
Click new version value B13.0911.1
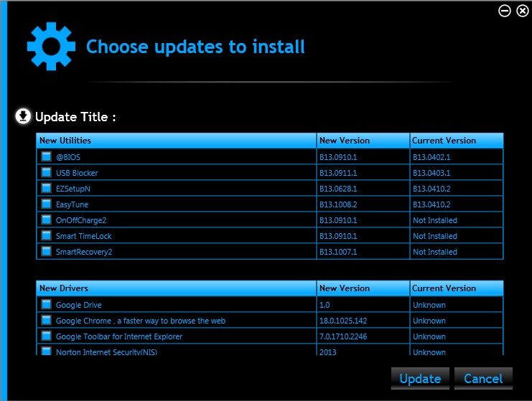click(338, 173)
